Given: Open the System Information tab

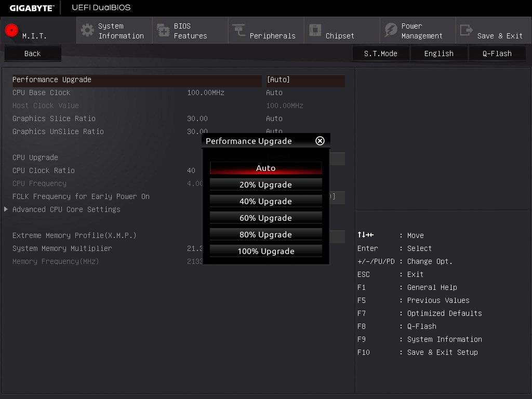Looking at the screenshot, I should point(114,31).
